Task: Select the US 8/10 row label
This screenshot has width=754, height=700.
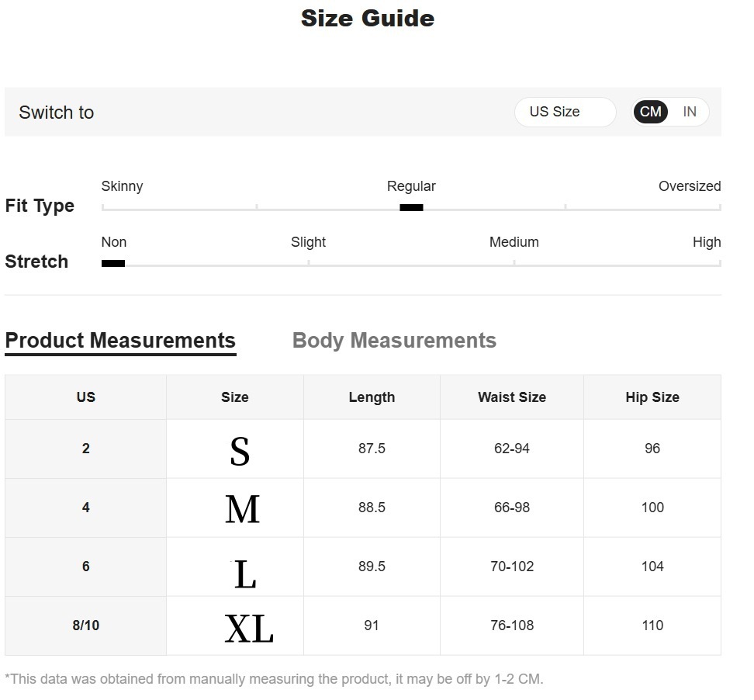Action: point(86,625)
